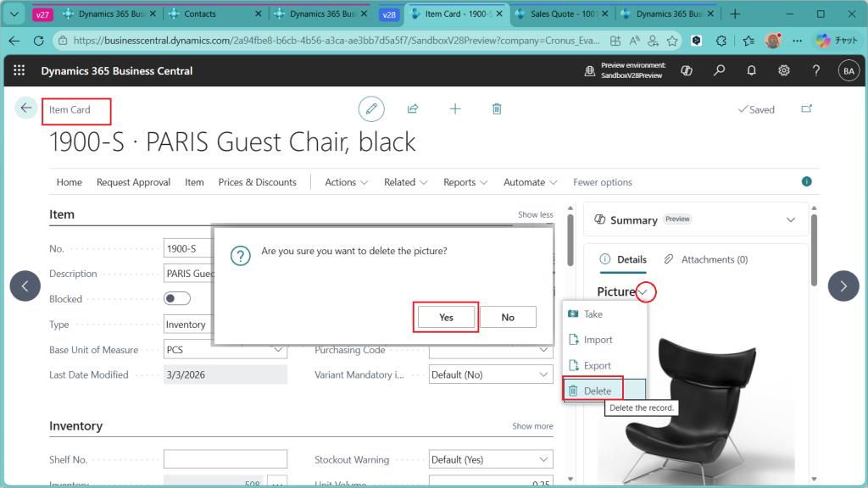Click the back arrow beside Item Card
Viewport: 868px width, 488px height.
pyautogui.click(x=26, y=108)
